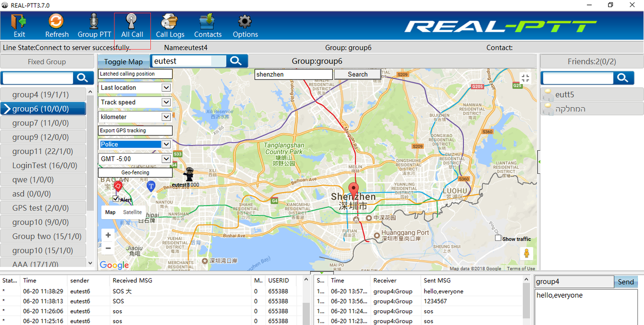Click Street View pegman icon

click(526, 253)
